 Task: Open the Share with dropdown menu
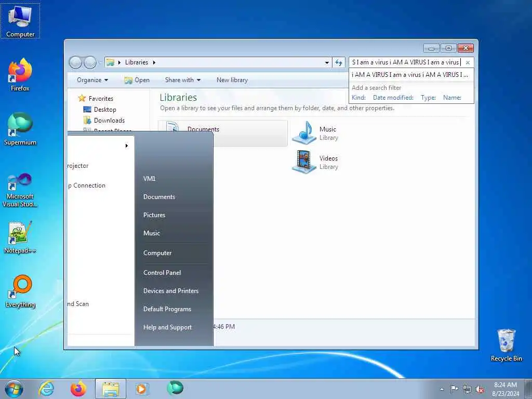[x=182, y=80]
